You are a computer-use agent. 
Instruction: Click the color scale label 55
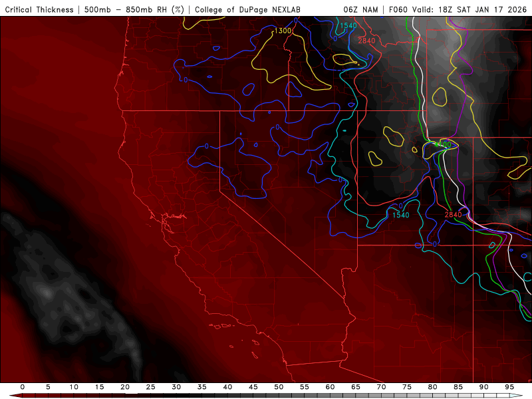[x=305, y=387]
